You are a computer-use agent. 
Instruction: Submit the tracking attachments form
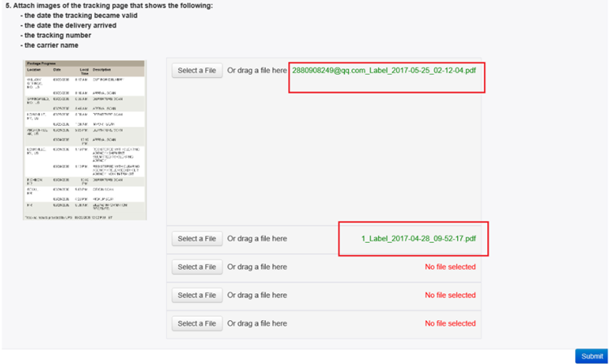(591, 356)
